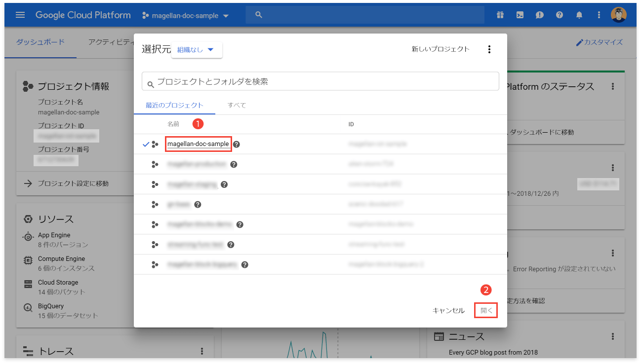This screenshot has height=364, width=641.
Task: Click the Google Cloud Platform logo text
Action: [x=83, y=15]
